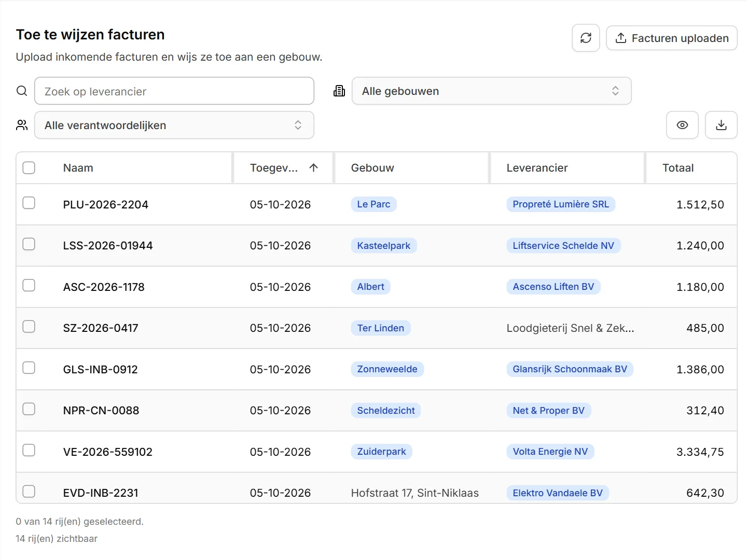This screenshot has height=560, width=747.
Task: Click the Zonneweelde building tag
Action: pyautogui.click(x=387, y=369)
